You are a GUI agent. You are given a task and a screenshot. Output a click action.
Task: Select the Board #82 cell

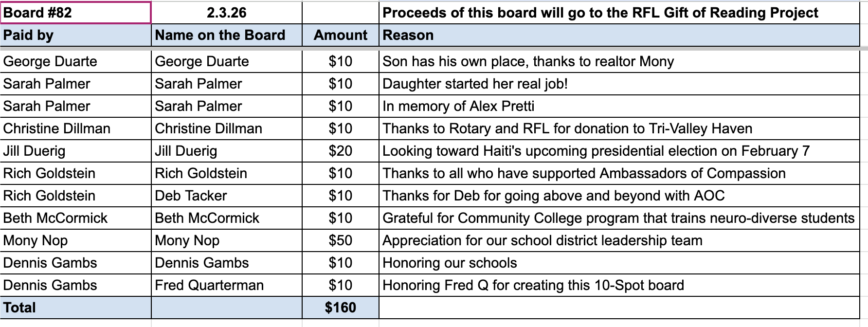pos(75,13)
